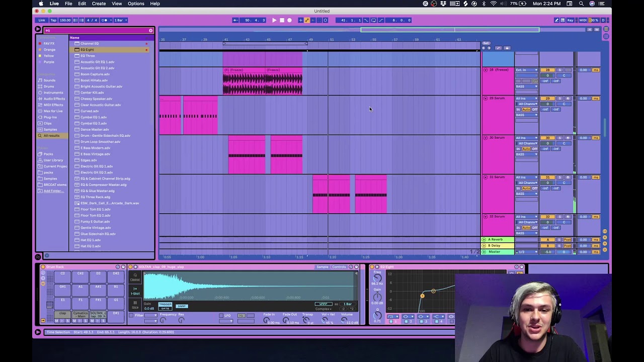
Task: Clear the browser search field
Action: coord(150,31)
